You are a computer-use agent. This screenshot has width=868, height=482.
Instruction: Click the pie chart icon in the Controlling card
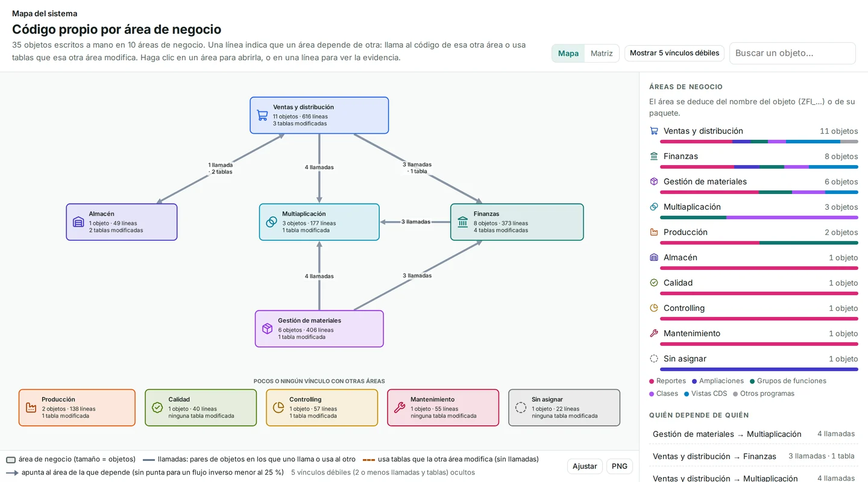278,407
